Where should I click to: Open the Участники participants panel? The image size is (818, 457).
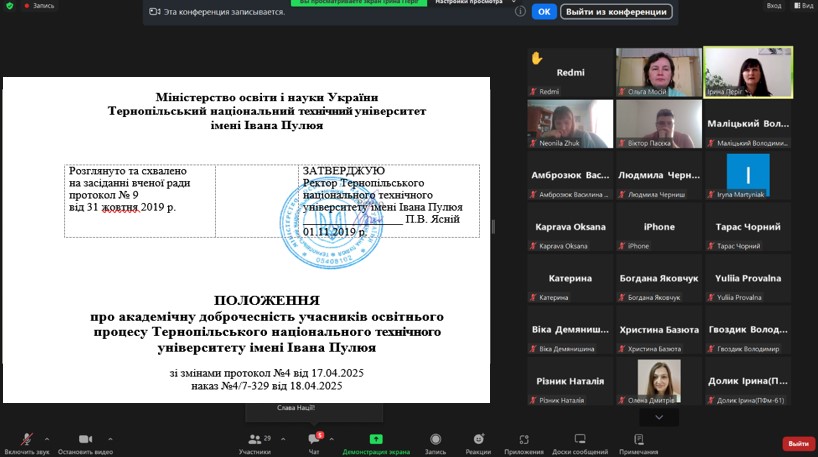click(x=254, y=441)
